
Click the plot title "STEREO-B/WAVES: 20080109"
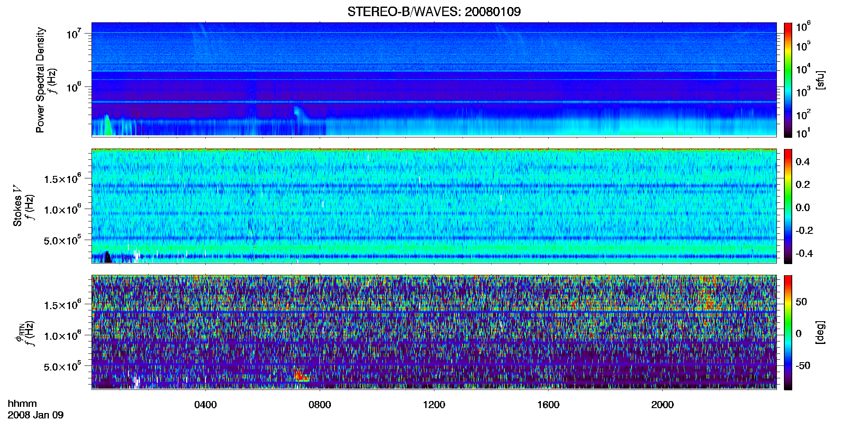(434, 12)
